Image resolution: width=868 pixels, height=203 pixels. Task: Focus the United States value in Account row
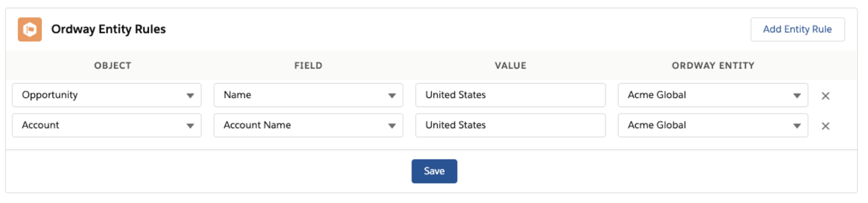click(x=510, y=125)
